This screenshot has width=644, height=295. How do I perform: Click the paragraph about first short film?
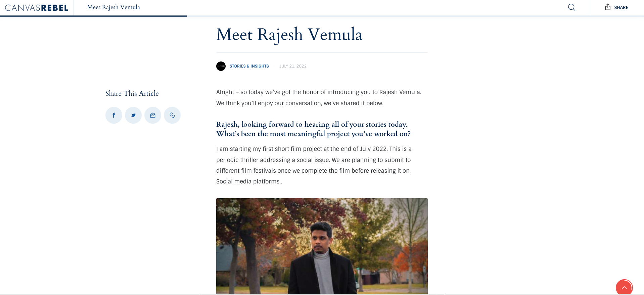(314, 165)
